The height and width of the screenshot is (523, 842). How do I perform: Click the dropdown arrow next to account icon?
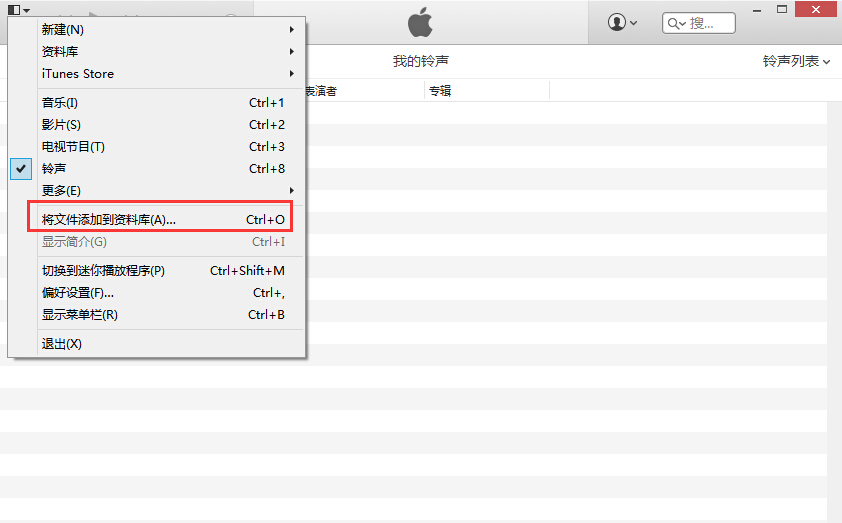634,23
